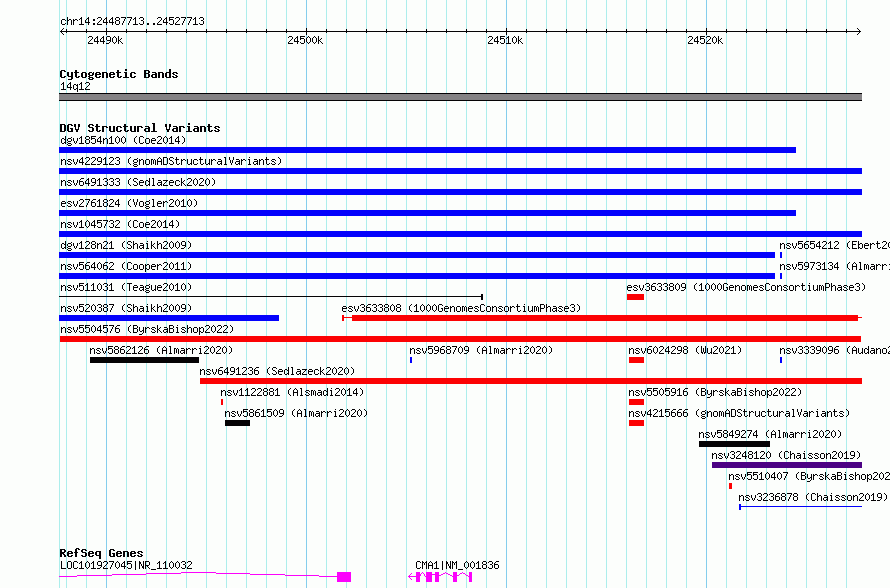890x588 pixels.
Task: Click the tiny blue nsv5968709 marker
Action: pyautogui.click(x=411, y=360)
